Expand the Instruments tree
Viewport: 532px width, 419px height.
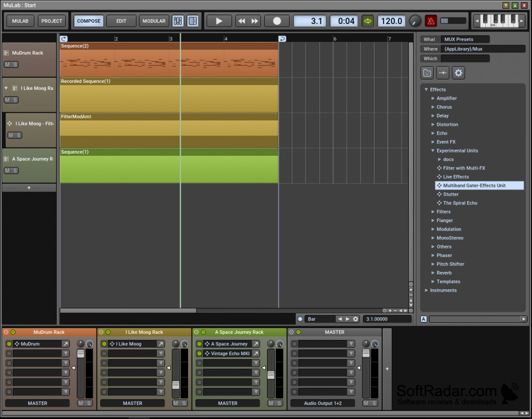[x=426, y=290]
